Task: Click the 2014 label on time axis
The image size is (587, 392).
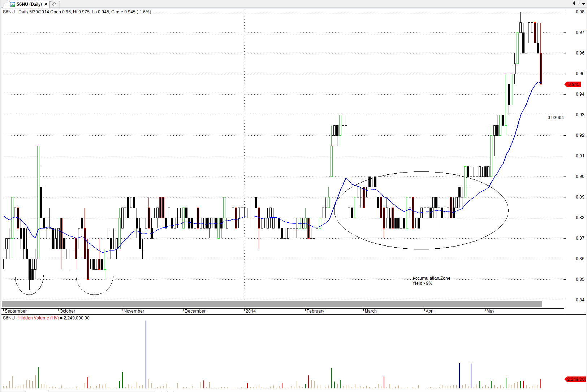Action: [251, 311]
